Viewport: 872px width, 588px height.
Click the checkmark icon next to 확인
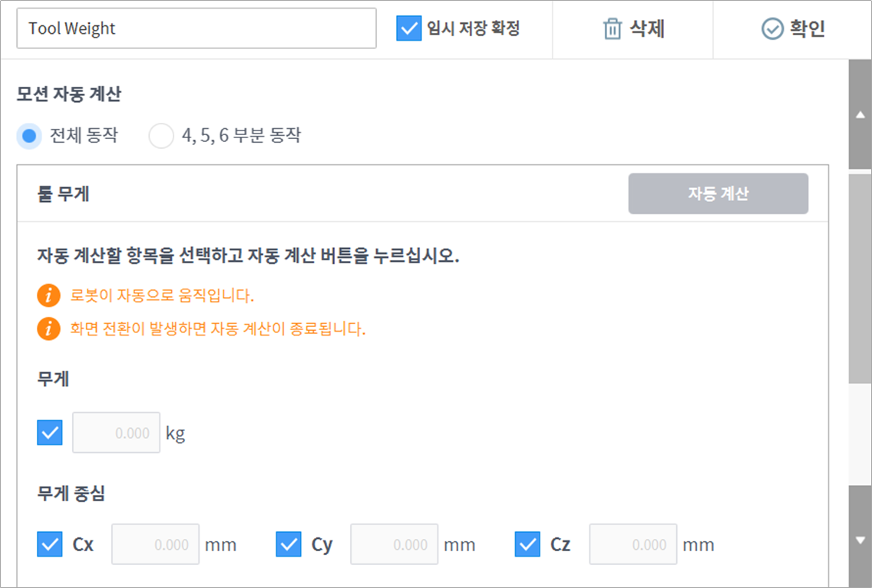[774, 28]
